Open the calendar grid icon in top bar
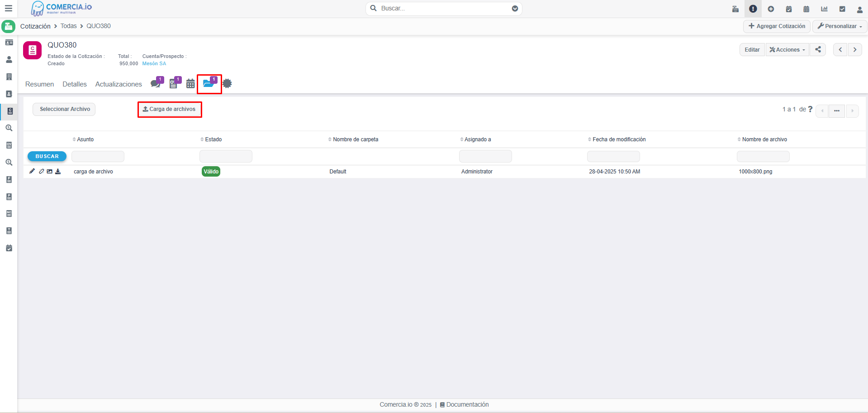The height and width of the screenshot is (413, 868). point(806,9)
